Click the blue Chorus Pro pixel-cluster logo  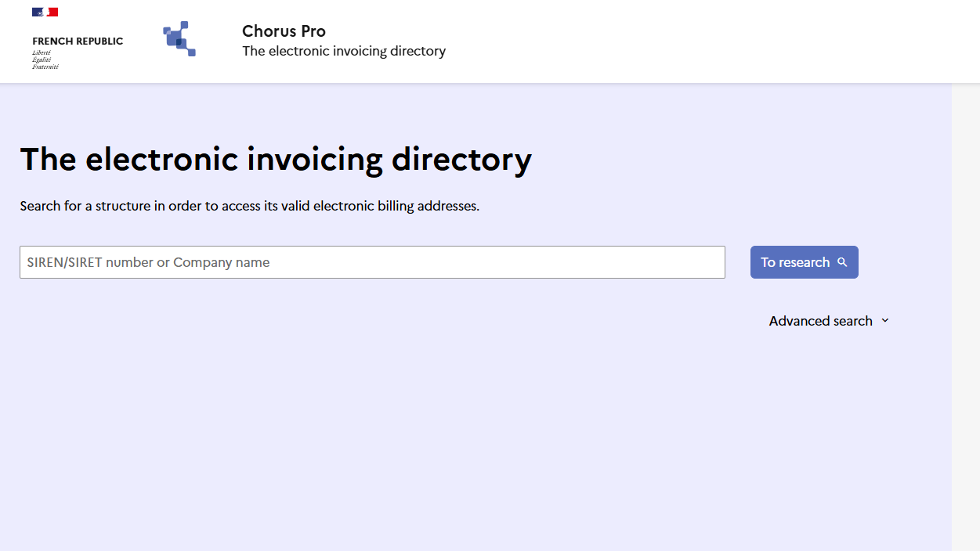coord(179,38)
